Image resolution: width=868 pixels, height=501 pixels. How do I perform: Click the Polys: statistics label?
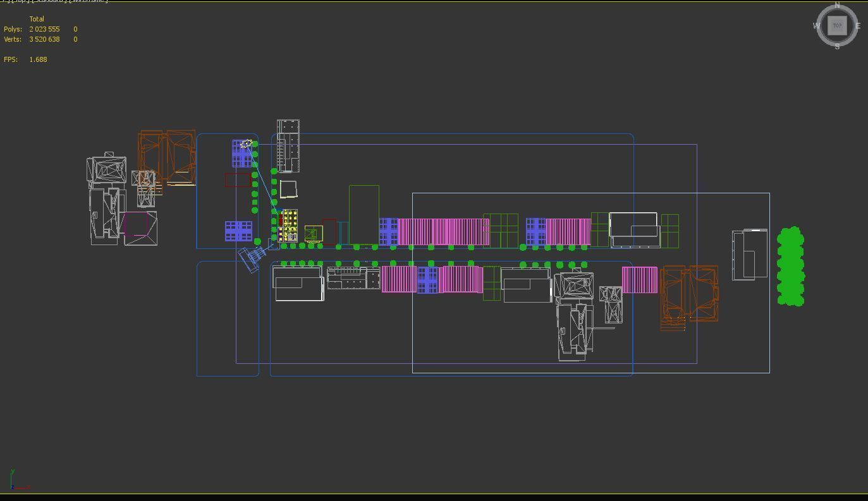pos(13,29)
